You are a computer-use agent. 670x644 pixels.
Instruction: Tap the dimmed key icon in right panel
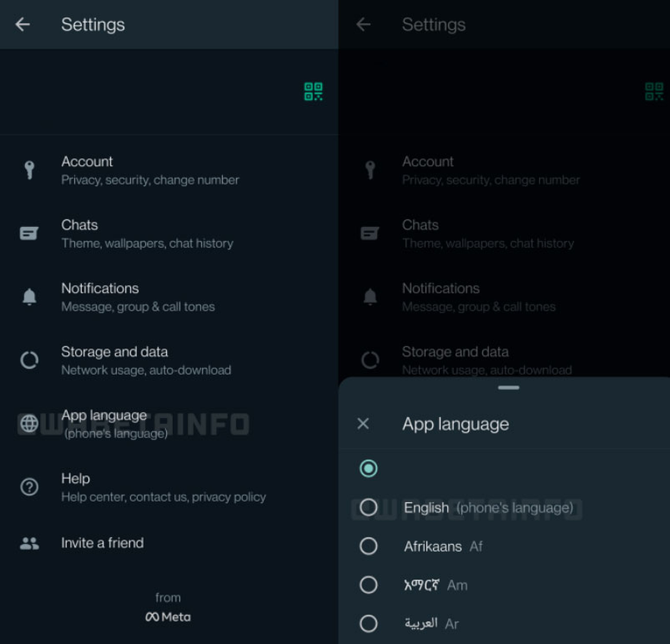point(370,170)
